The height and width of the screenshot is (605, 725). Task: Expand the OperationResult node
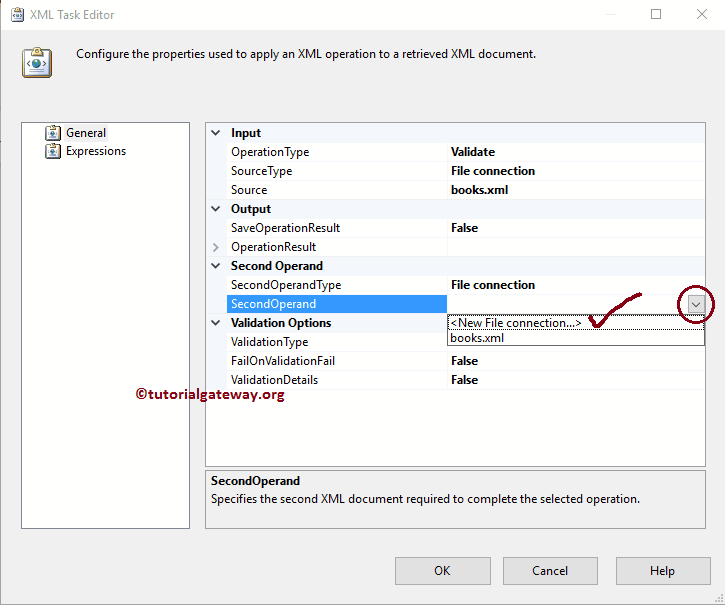215,247
